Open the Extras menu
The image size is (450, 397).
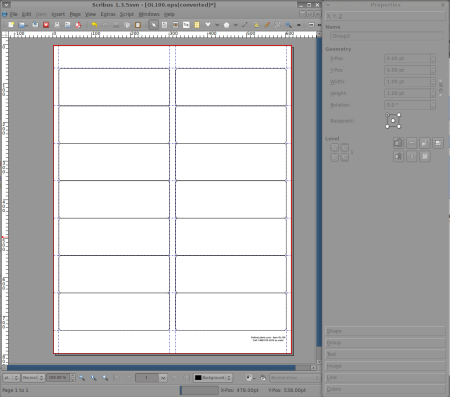[108, 14]
